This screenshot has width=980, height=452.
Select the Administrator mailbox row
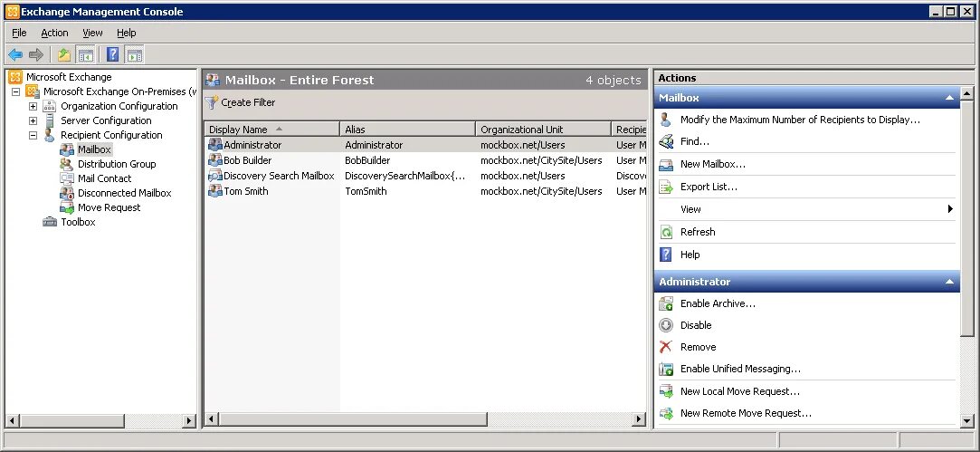pos(425,145)
